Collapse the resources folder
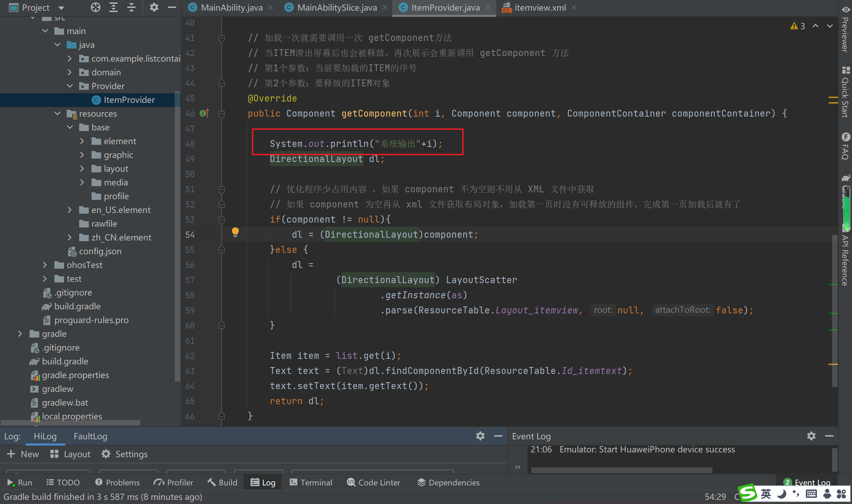 (x=57, y=113)
